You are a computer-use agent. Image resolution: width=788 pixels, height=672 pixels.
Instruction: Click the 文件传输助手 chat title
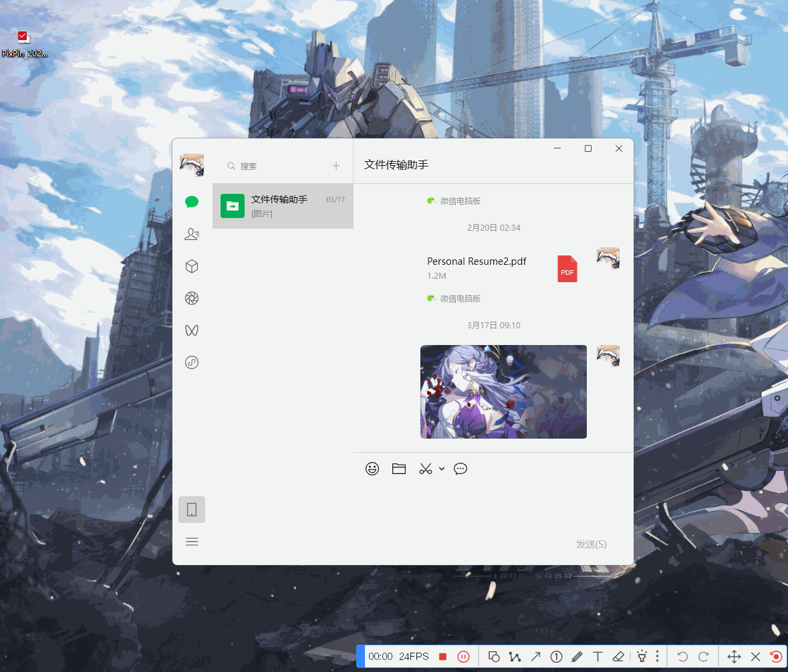click(396, 165)
